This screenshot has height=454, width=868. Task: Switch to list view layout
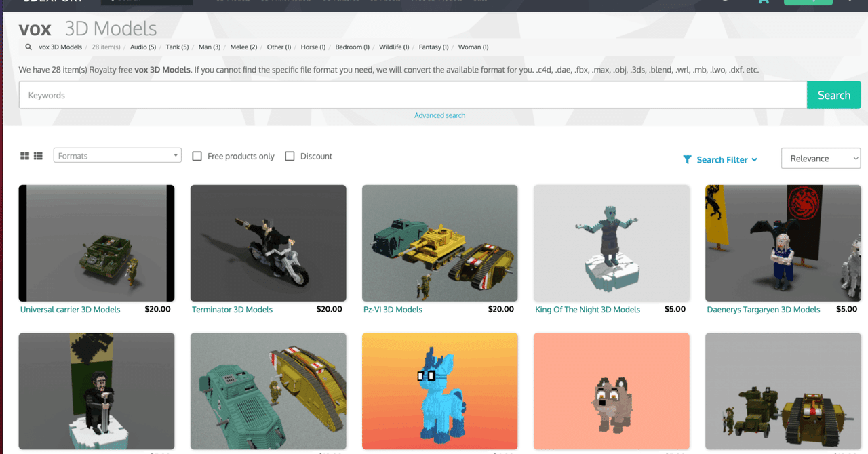tap(37, 155)
